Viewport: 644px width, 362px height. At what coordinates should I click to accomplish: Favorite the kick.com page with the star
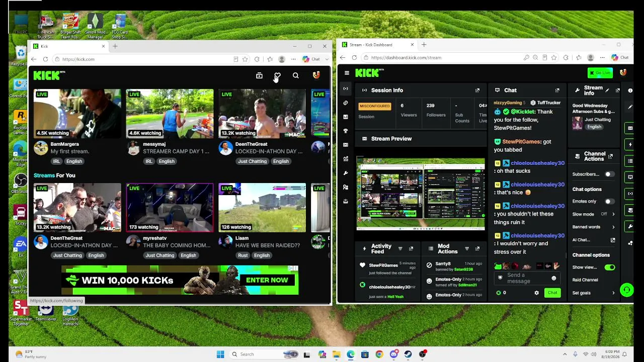click(245, 59)
